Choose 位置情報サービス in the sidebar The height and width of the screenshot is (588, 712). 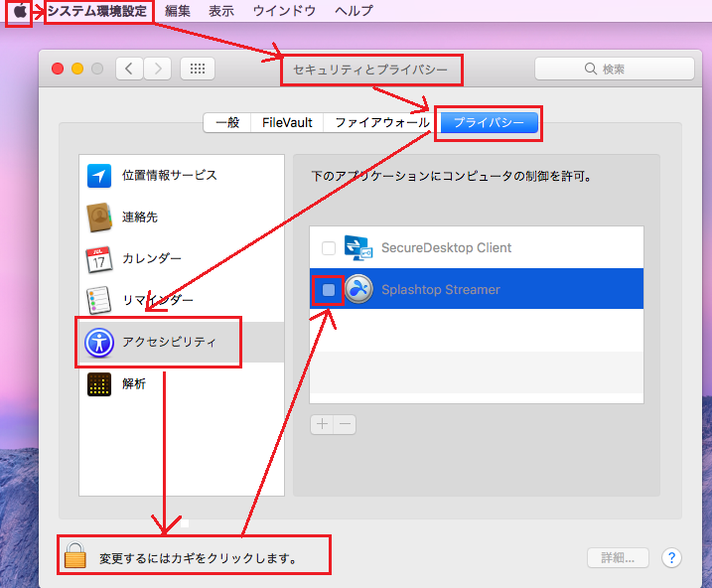coord(182,176)
